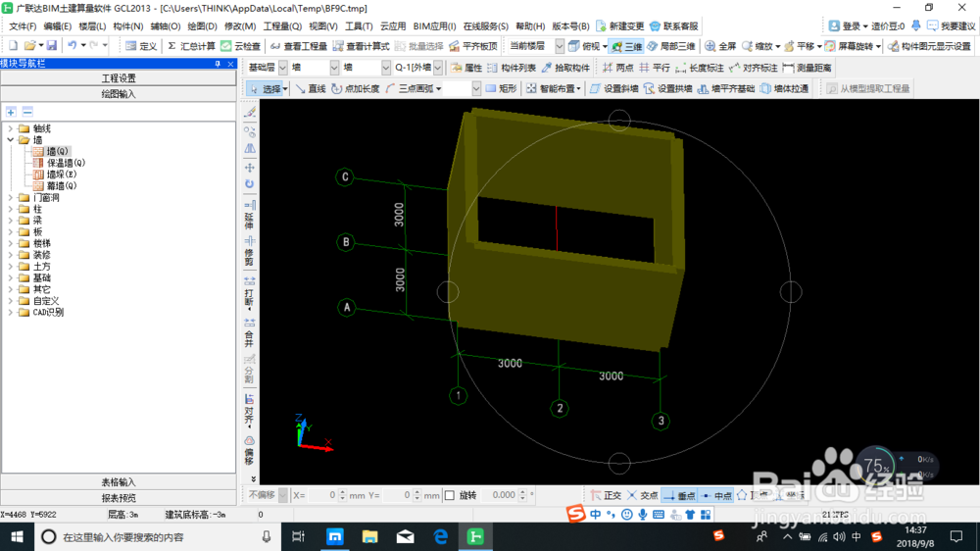Toggle 中点 midpoint snap
Image resolution: width=980 pixels, height=551 pixels.
point(716,495)
